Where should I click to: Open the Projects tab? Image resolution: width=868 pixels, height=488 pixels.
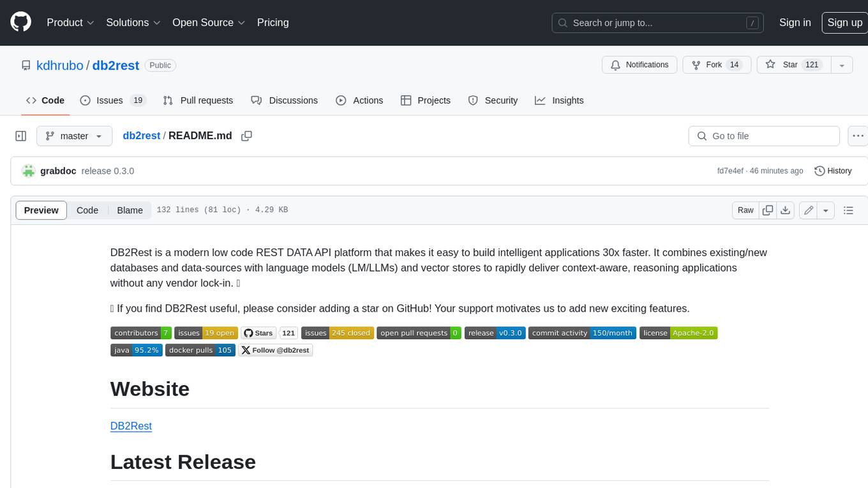[x=426, y=100]
